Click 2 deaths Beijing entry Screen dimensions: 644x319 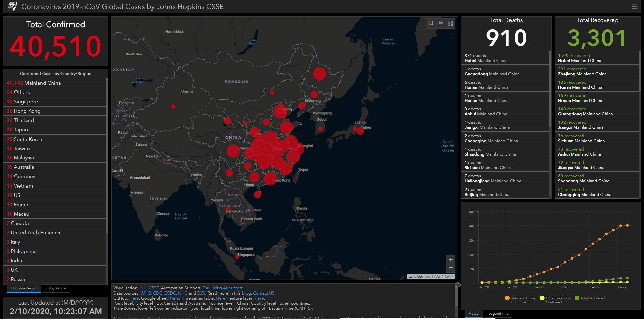click(505, 192)
